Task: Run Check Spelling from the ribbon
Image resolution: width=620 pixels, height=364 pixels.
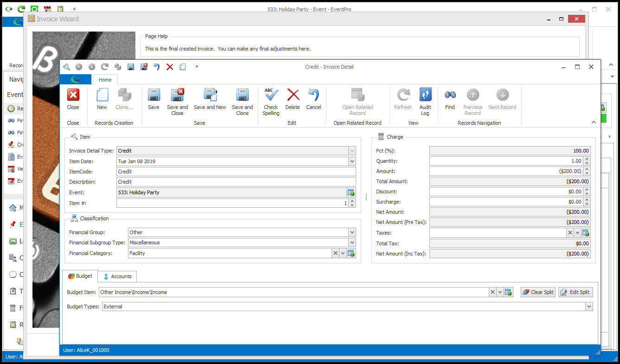Action: click(x=271, y=102)
